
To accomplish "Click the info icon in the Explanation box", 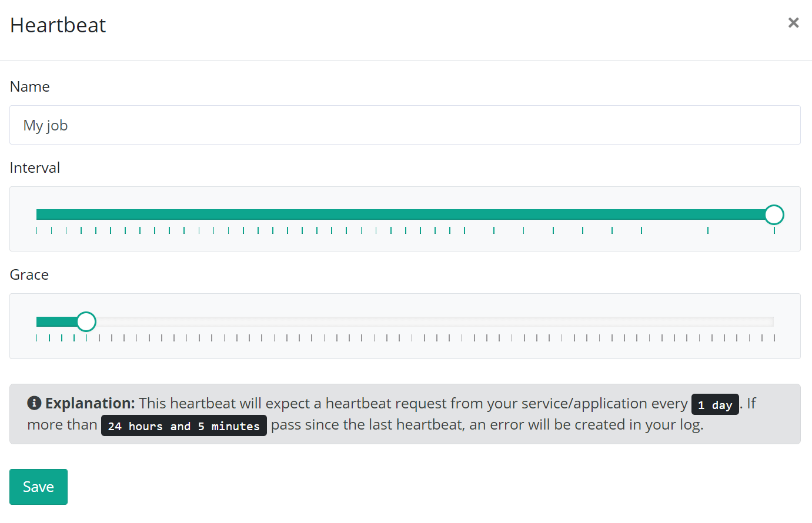I will point(34,403).
